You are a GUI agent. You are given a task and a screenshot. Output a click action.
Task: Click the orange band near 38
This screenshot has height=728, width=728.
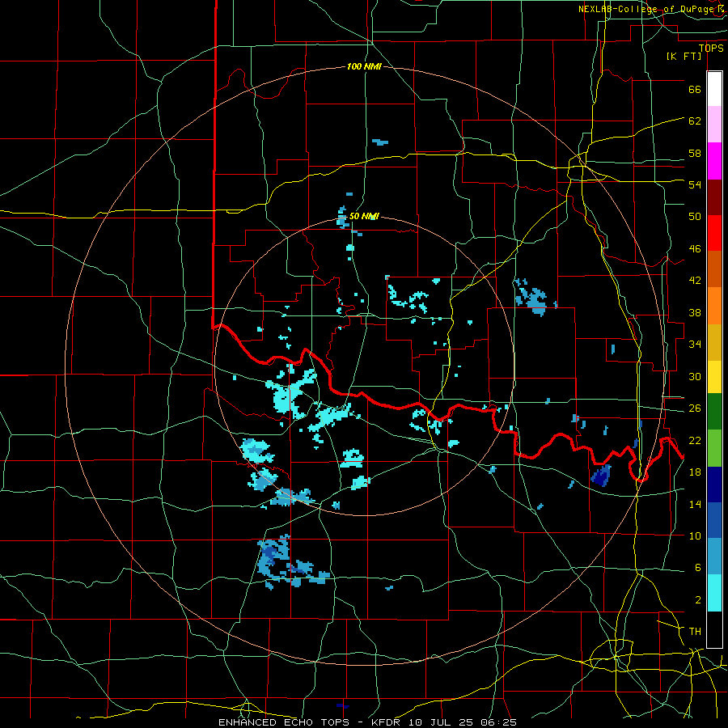click(x=714, y=306)
